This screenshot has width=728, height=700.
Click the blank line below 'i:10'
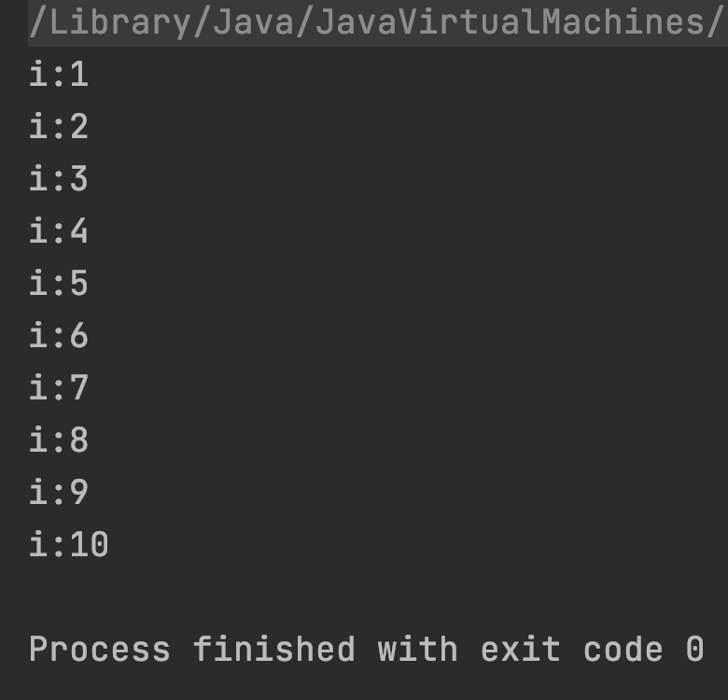click(377, 596)
